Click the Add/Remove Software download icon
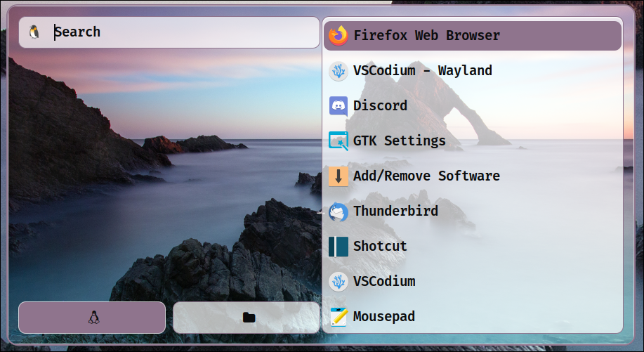The width and height of the screenshot is (644, 352). [339, 176]
